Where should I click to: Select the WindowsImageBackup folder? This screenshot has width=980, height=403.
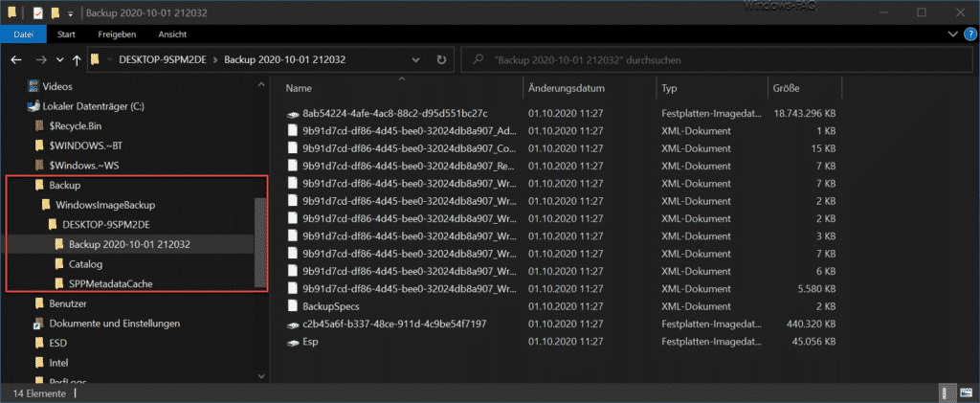(x=105, y=204)
